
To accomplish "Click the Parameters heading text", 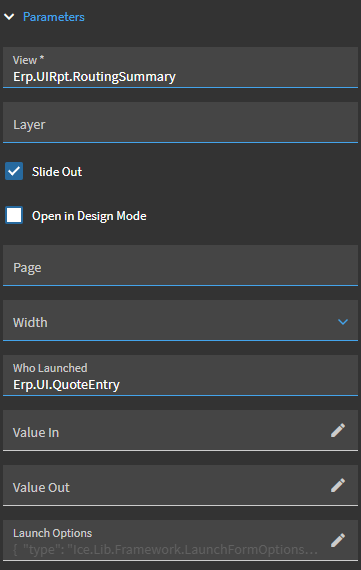I will pos(54,17).
